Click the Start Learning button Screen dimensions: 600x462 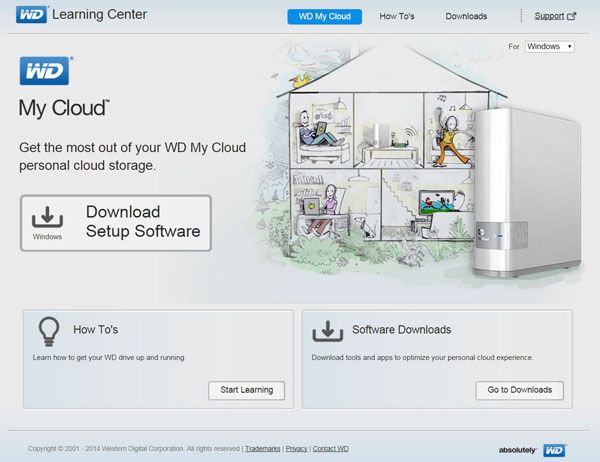pos(246,390)
